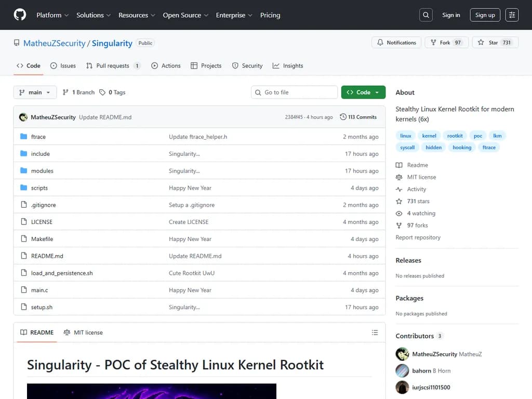532x399 pixels.
Task: Expand the green Code dropdown
Action: [x=363, y=91]
